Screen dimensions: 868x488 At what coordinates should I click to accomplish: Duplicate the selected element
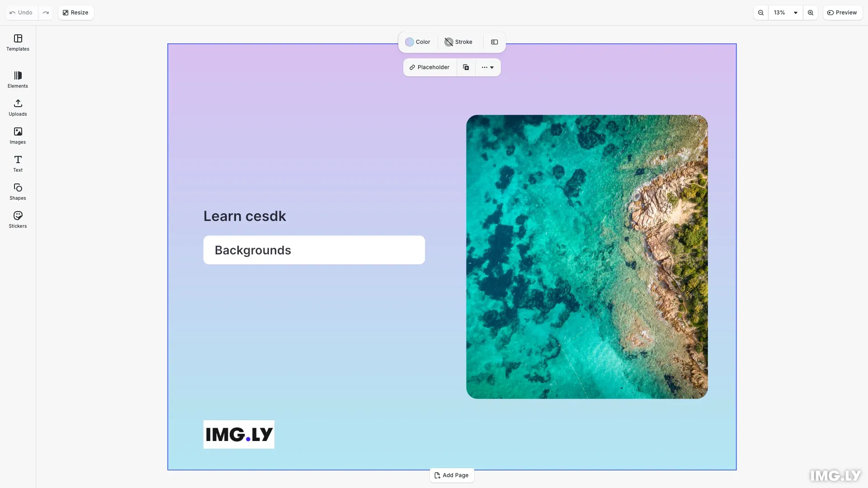click(x=466, y=67)
